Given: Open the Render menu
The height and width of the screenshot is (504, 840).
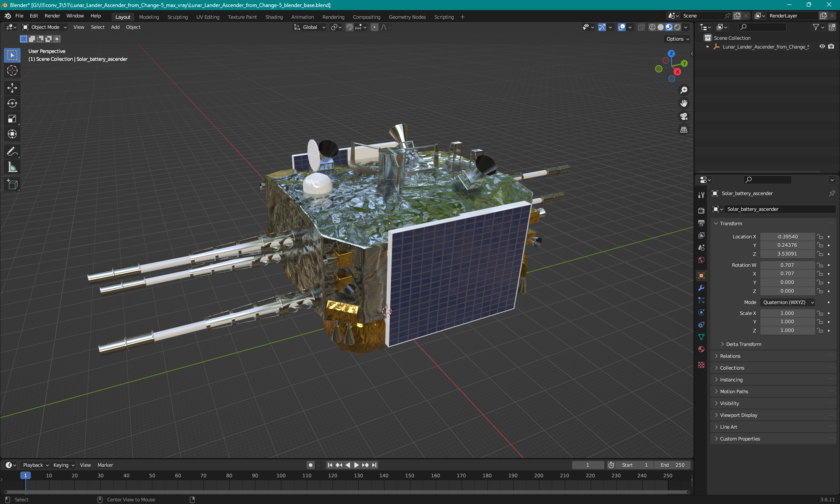Looking at the screenshot, I should 52,16.
